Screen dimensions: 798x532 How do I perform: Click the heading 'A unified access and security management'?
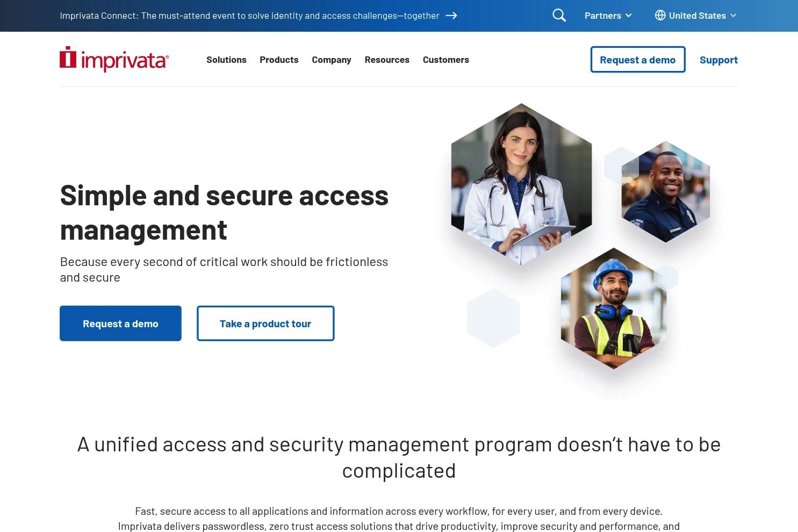click(399, 457)
